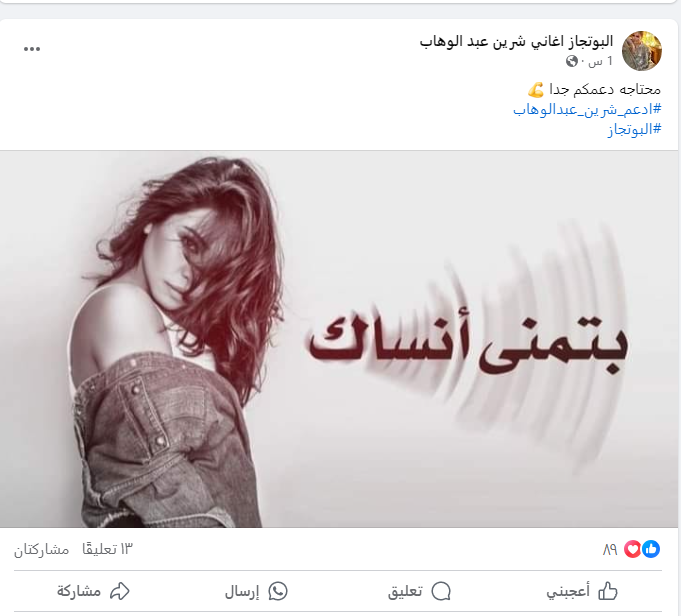Click the blue like reaction icon
Image resolution: width=681 pixels, height=616 pixels.
[651, 549]
